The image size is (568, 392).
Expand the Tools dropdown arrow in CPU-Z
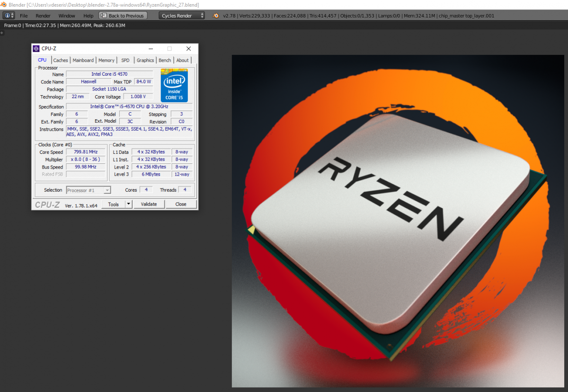128,204
